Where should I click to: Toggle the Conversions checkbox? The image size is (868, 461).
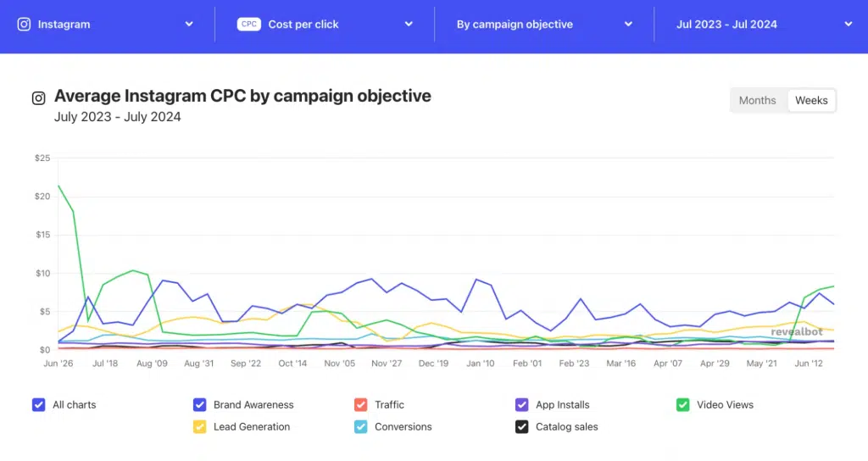tap(361, 427)
